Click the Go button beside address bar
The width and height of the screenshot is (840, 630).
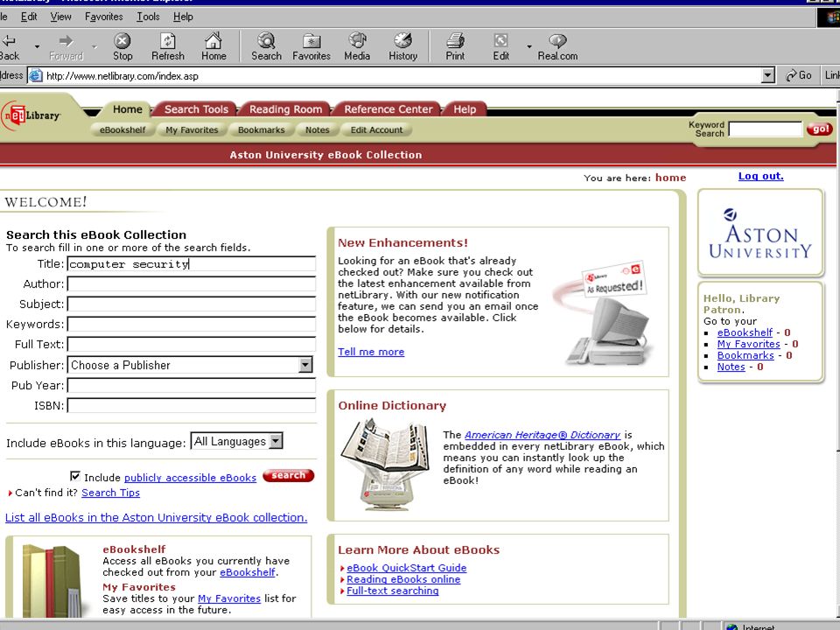(798, 75)
